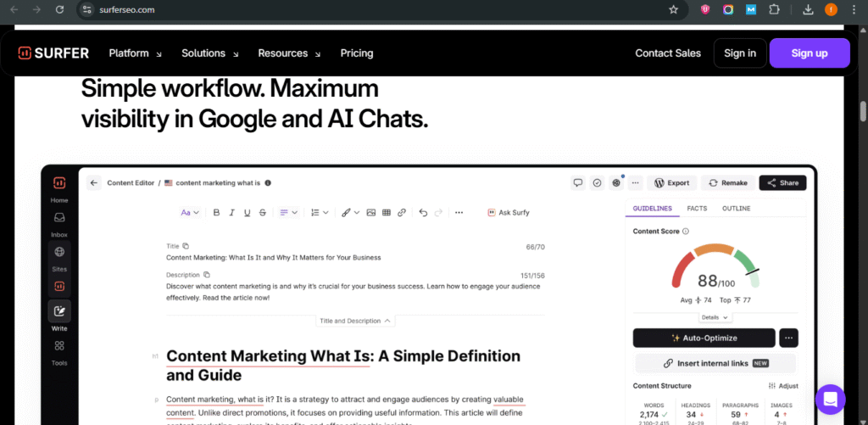Open the Aa text style dropdown
This screenshot has height=425, width=868.
pos(190,212)
